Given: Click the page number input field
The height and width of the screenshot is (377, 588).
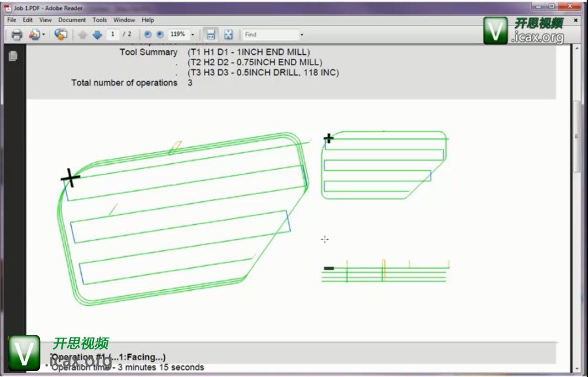Looking at the screenshot, I should coord(114,35).
